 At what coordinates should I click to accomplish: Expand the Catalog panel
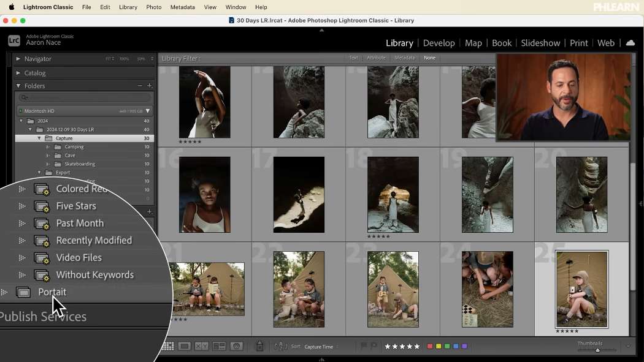18,73
